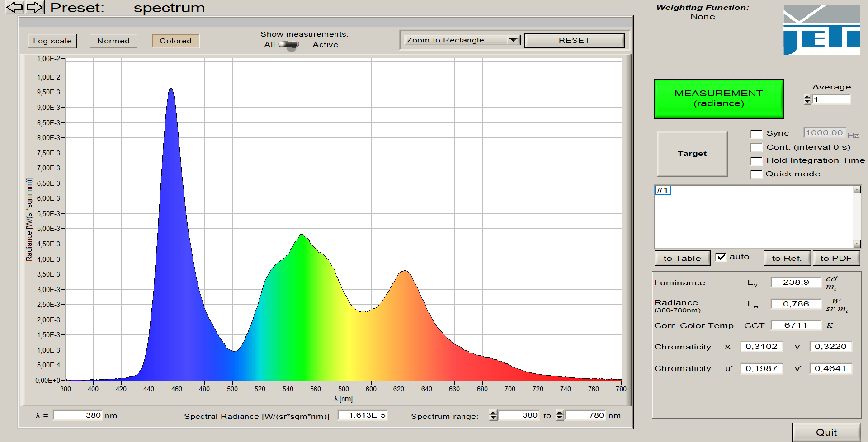Image resolution: width=868 pixels, height=442 pixels.
Task: Click the Radiance value 0,786
Action: pos(796,304)
